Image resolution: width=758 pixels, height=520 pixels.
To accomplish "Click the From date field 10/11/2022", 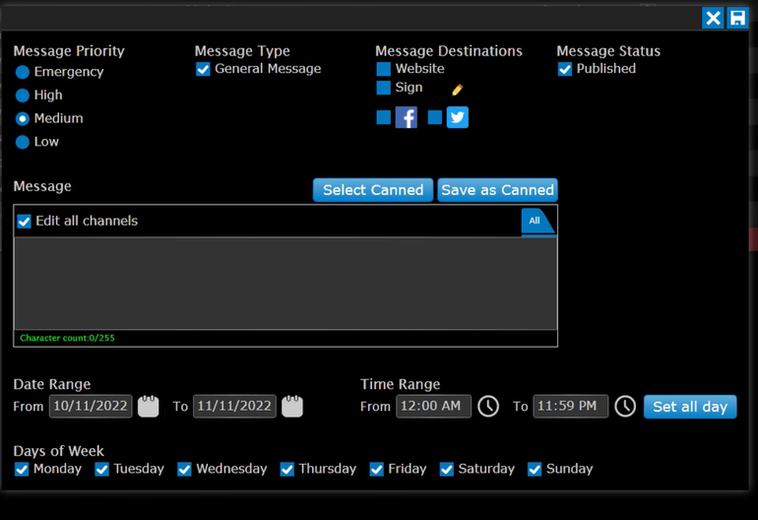I will (90, 406).
